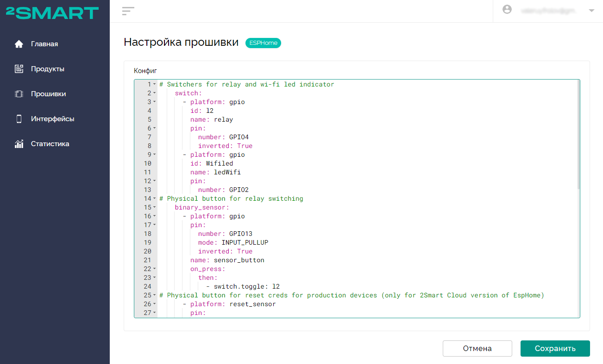
Task: Click the chart icon beside Статистика
Action: [x=19, y=144]
